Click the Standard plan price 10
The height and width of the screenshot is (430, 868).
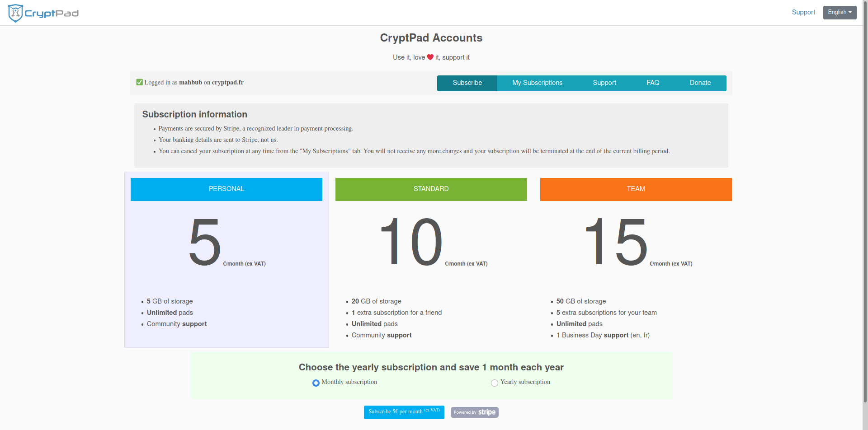pos(411,242)
